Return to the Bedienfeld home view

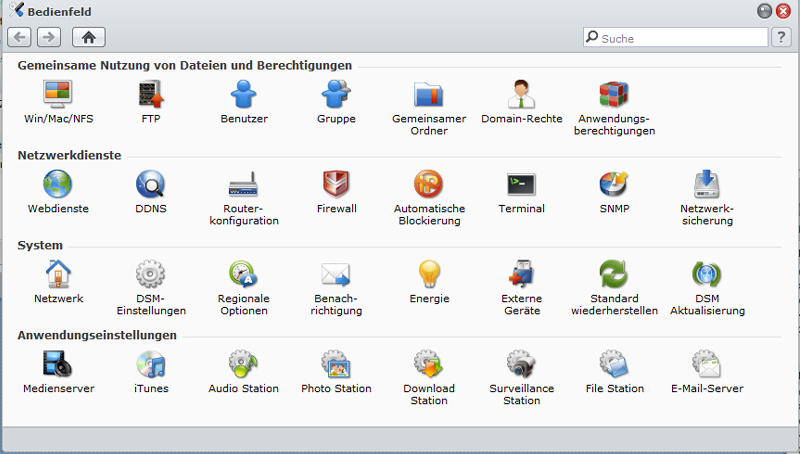(x=89, y=37)
